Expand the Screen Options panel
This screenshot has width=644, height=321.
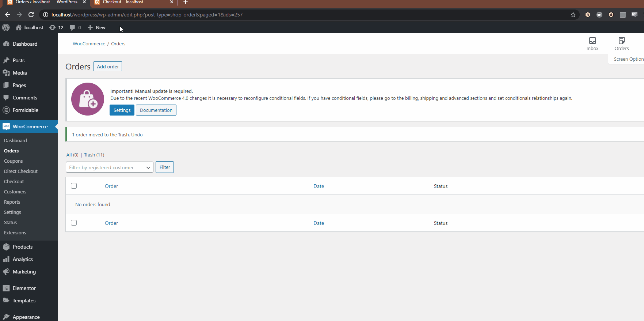628,59
